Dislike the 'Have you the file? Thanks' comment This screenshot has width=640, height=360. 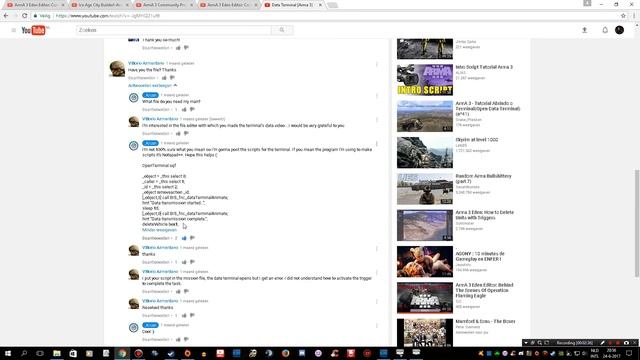pyautogui.click(x=172, y=78)
